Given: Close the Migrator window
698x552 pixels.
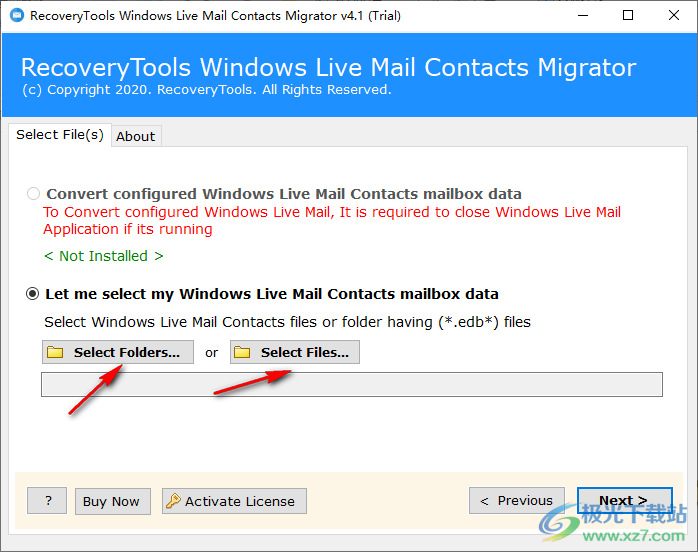Looking at the screenshot, I should coord(674,16).
